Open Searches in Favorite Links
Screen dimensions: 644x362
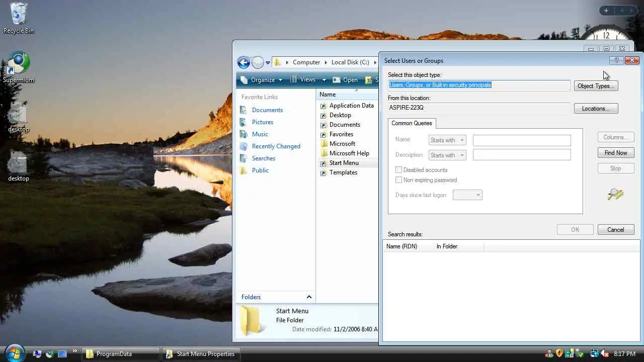click(x=264, y=158)
